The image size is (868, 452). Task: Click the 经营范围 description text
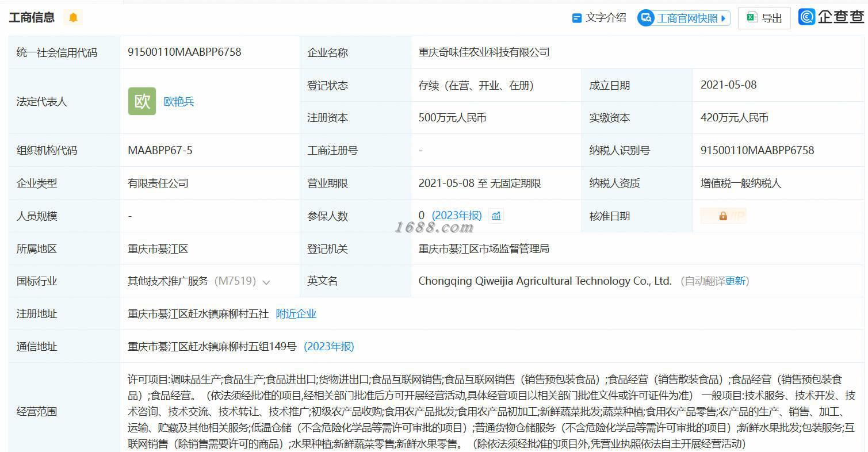click(x=492, y=412)
